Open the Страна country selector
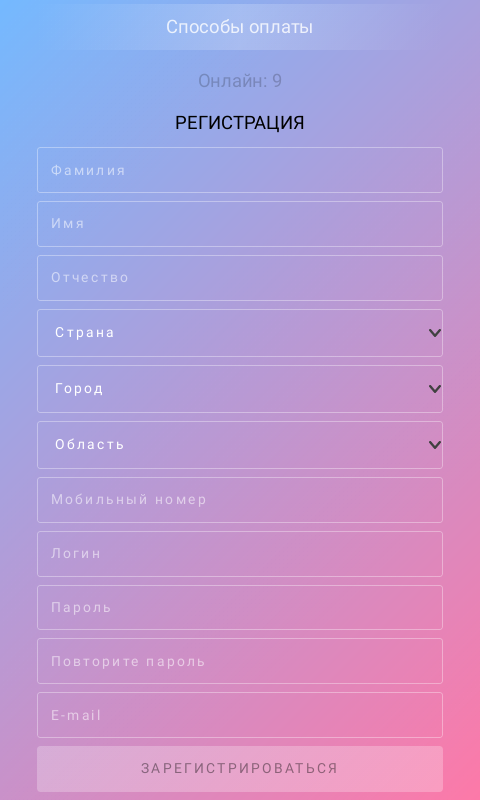 tap(240, 333)
